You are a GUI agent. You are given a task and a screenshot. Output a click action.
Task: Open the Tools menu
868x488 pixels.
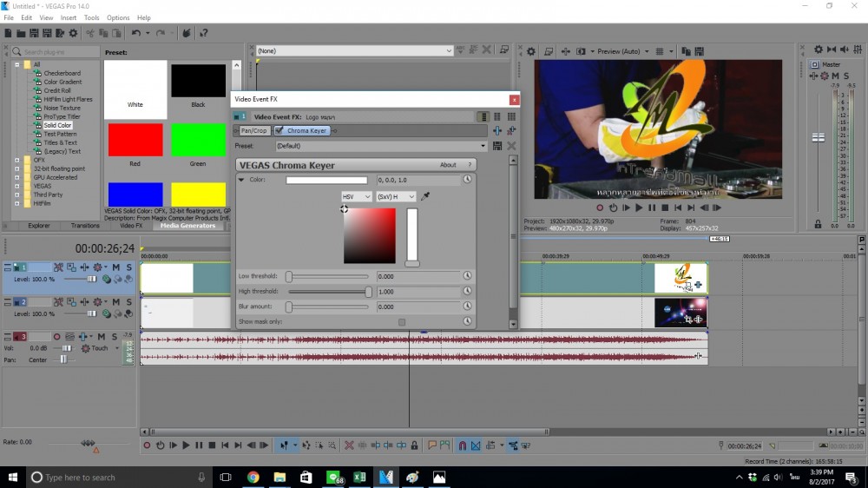[x=91, y=17]
